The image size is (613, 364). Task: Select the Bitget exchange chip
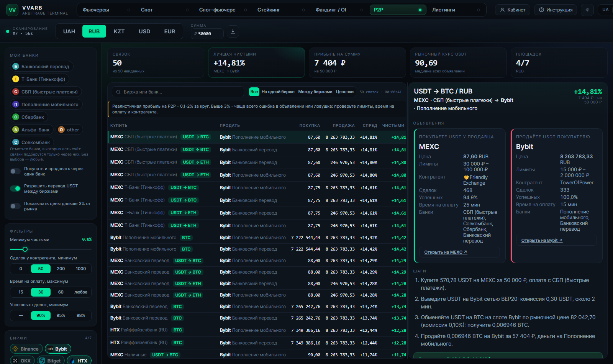pos(51,361)
